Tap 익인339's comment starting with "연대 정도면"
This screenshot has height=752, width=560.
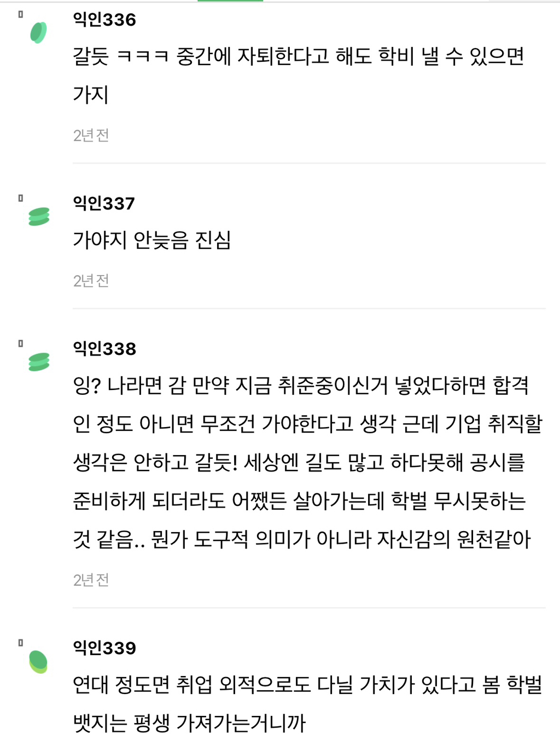pyautogui.click(x=306, y=703)
